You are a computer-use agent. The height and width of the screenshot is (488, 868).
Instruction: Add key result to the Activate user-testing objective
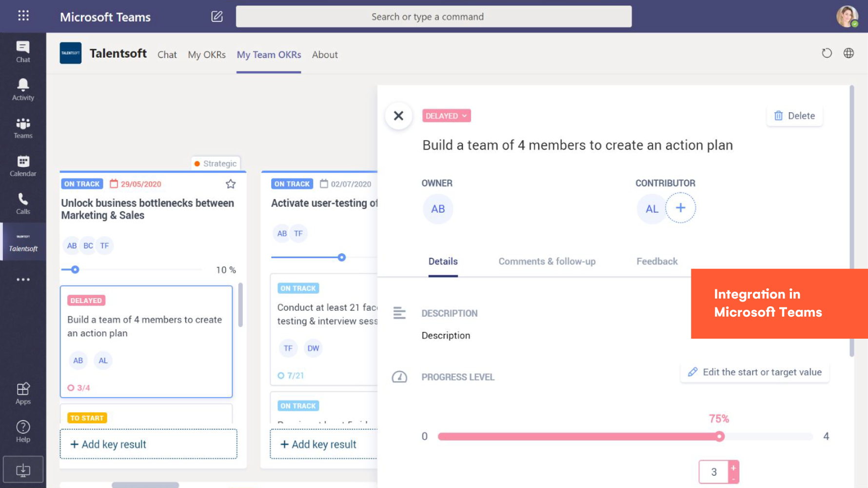324,444
